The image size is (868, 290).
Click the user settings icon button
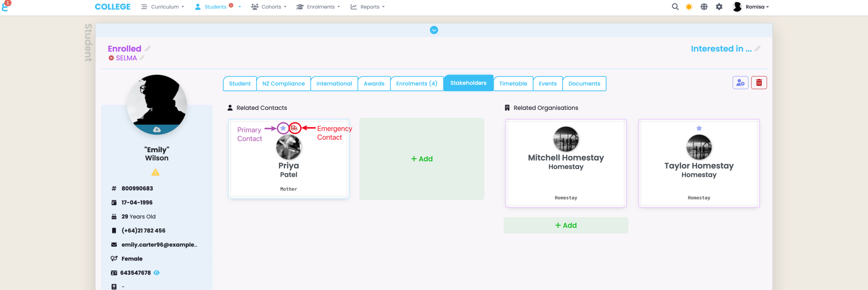[x=740, y=83]
